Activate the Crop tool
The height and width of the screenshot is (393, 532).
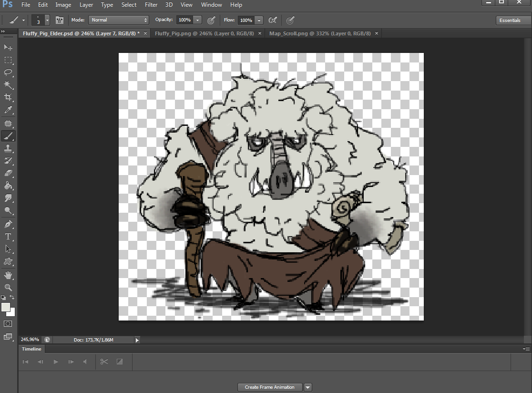point(8,98)
